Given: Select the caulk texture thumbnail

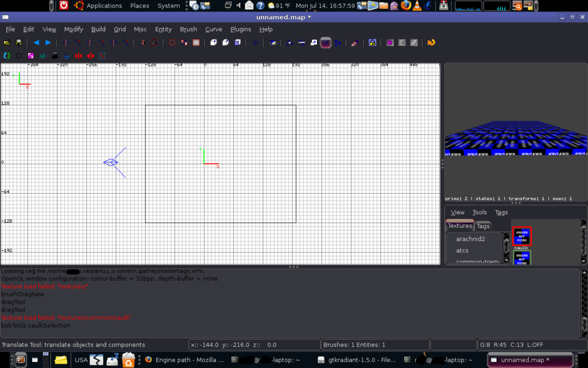Looking at the screenshot, I should [x=521, y=236].
